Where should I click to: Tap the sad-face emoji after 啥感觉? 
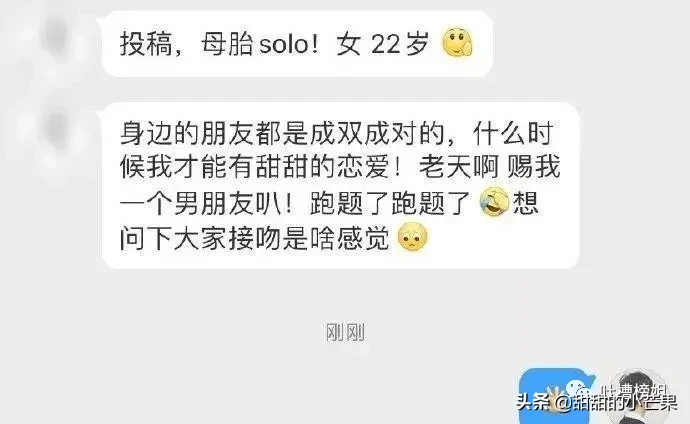pyautogui.click(x=412, y=237)
